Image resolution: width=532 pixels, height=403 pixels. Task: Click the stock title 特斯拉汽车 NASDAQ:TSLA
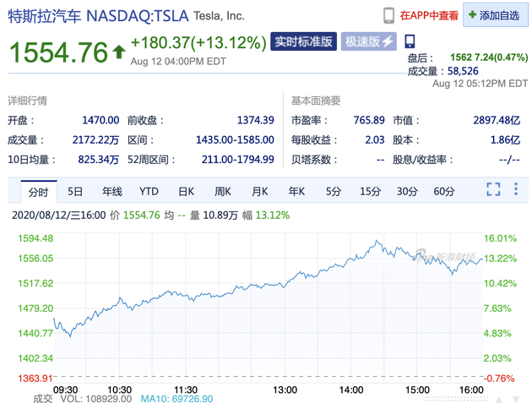[x=98, y=16]
